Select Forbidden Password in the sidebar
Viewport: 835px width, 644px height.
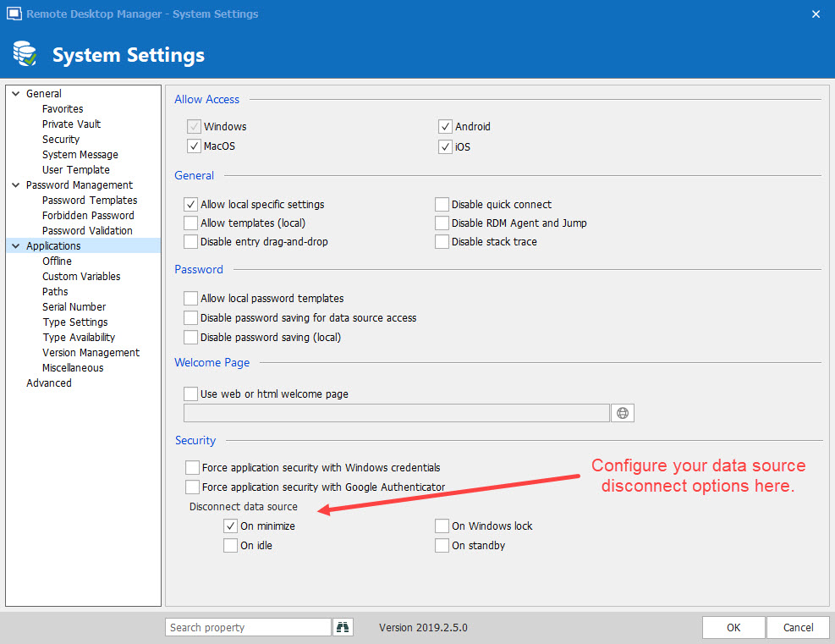(x=88, y=215)
